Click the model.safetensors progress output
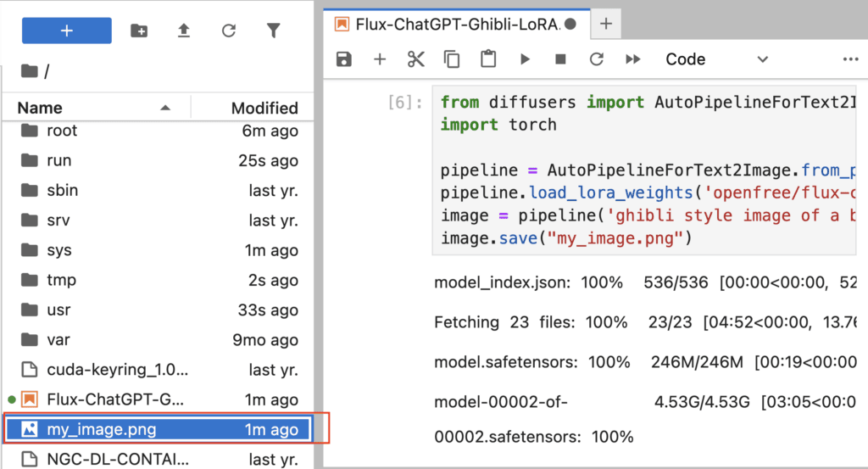The height and width of the screenshot is (469, 868). (x=645, y=362)
